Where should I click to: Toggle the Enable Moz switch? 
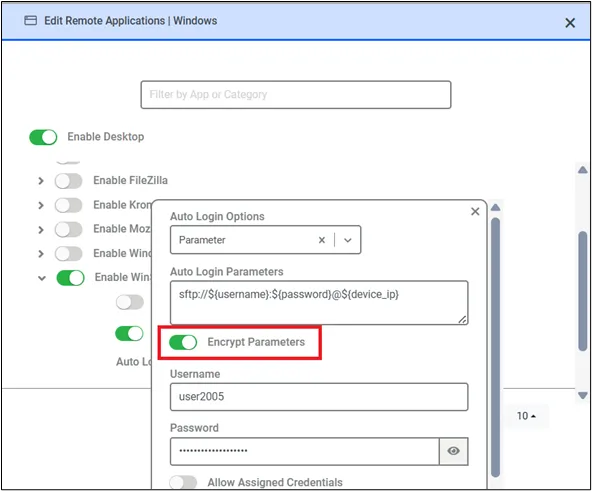point(68,230)
